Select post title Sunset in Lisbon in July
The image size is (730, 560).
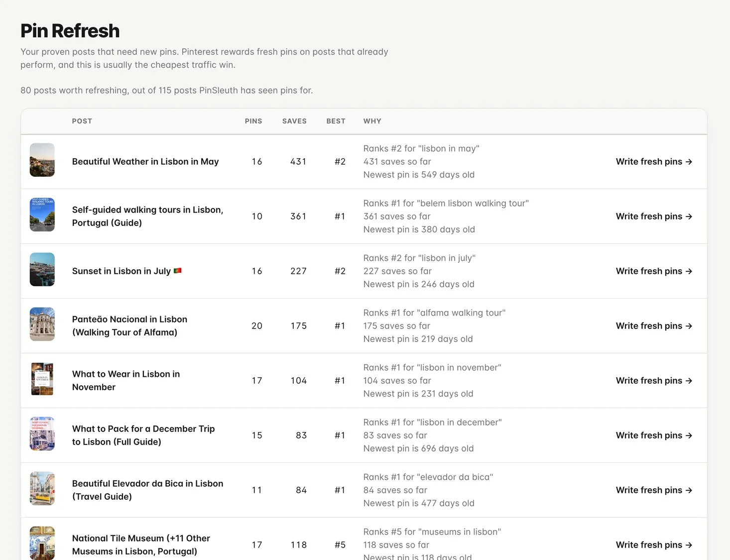pyautogui.click(x=126, y=271)
